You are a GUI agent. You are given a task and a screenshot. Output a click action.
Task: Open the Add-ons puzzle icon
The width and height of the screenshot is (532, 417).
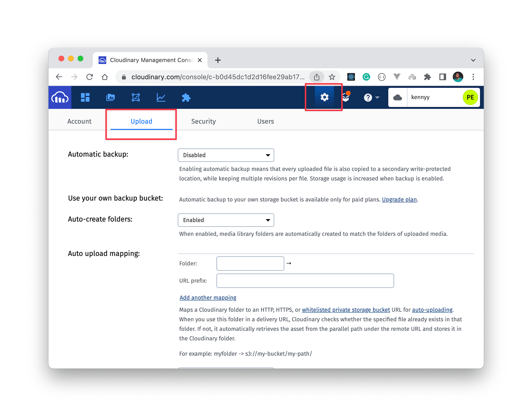pyautogui.click(x=186, y=97)
